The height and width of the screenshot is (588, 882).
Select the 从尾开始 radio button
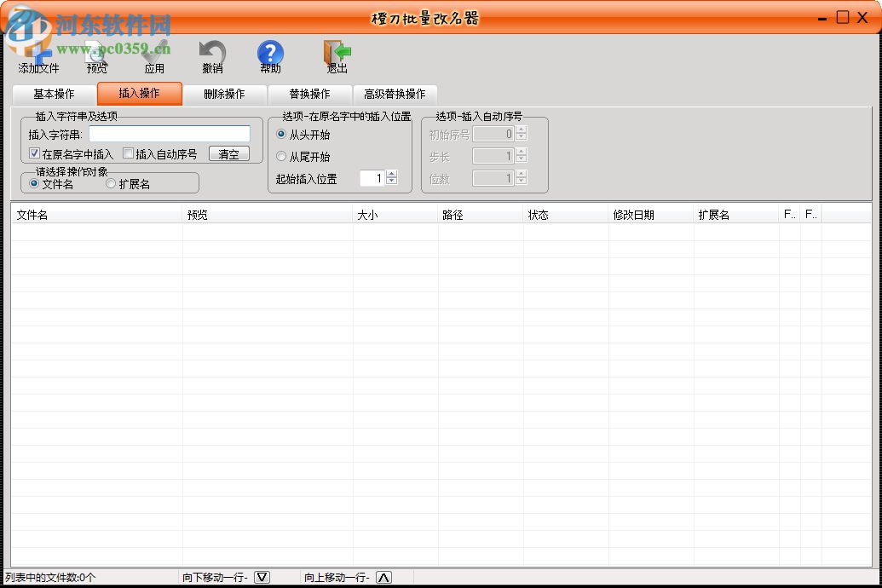(281, 156)
